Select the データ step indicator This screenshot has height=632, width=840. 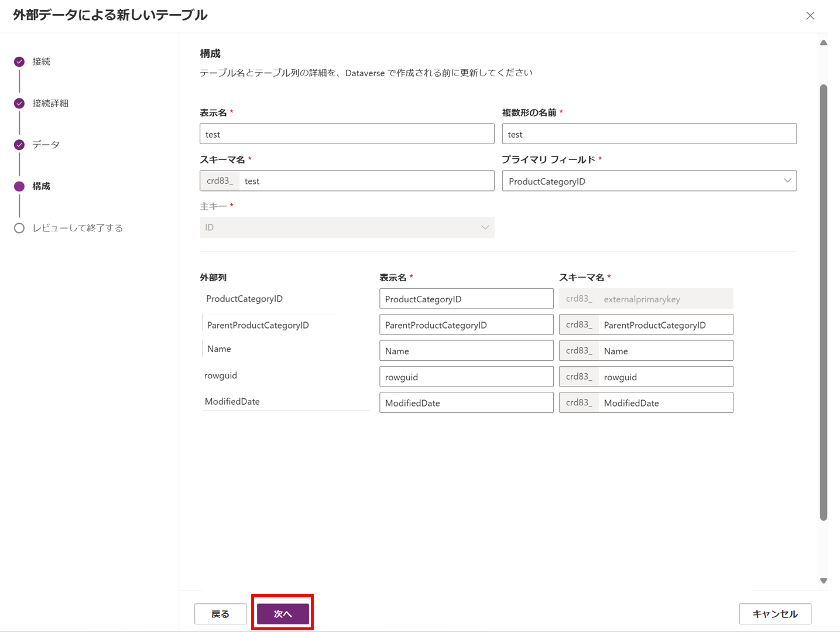coord(19,144)
